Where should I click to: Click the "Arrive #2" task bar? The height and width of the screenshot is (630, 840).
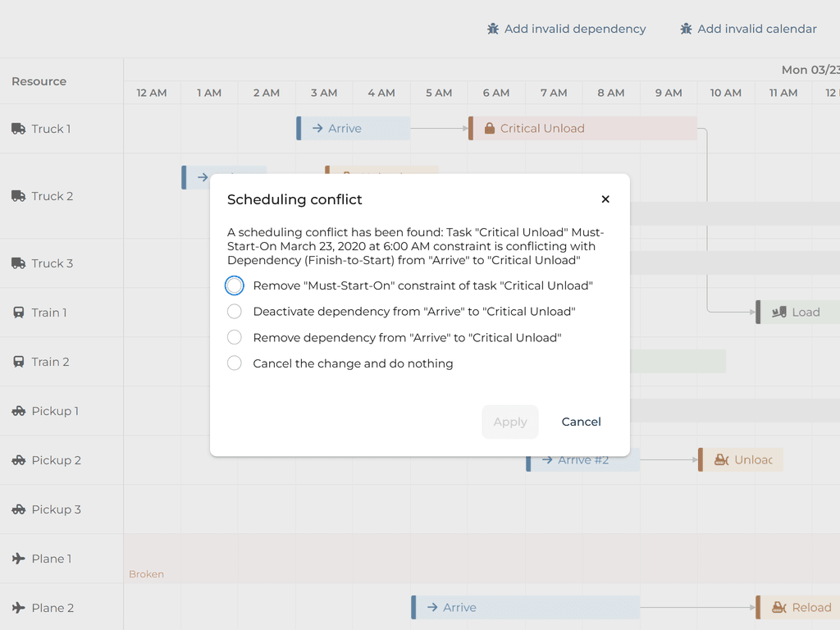coord(582,459)
